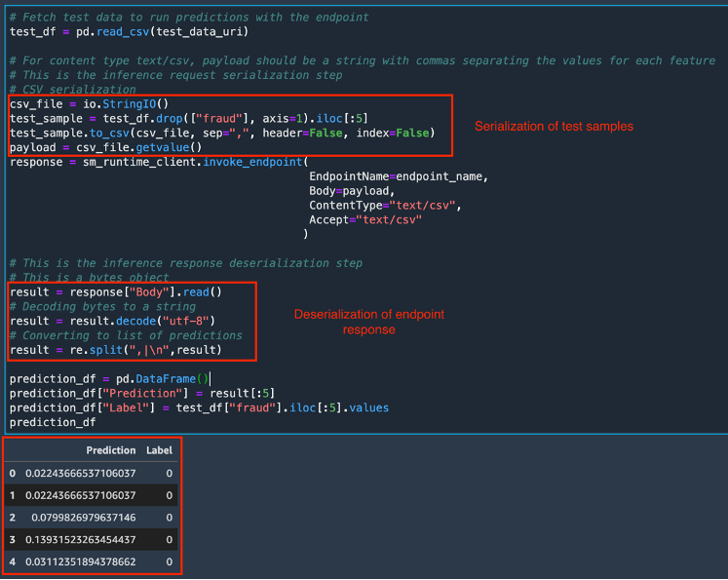This screenshot has width=728, height=580.
Task: Click the 'EndpointName=endpoint_name,' argument
Action: click(399, 176)
